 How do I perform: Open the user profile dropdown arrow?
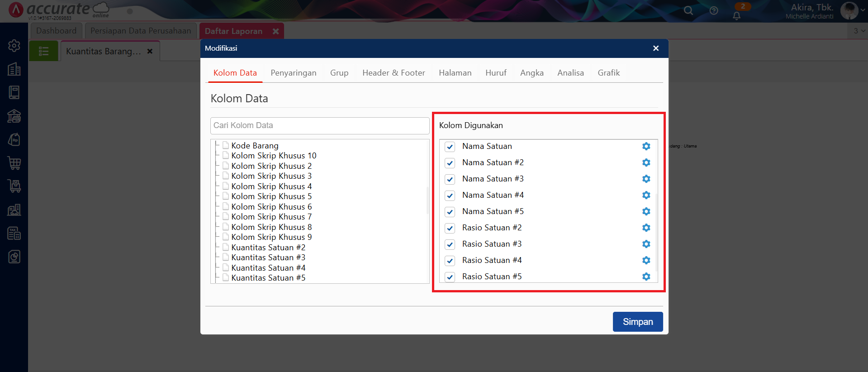coord(862,10)
